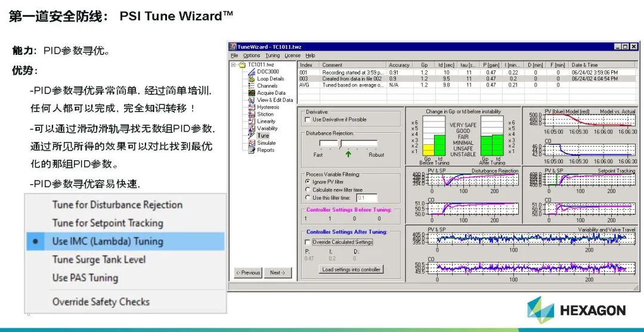Open the View & Edit Data icon
This screenshot has width=644, height=332.
click(x=252, y=100)
